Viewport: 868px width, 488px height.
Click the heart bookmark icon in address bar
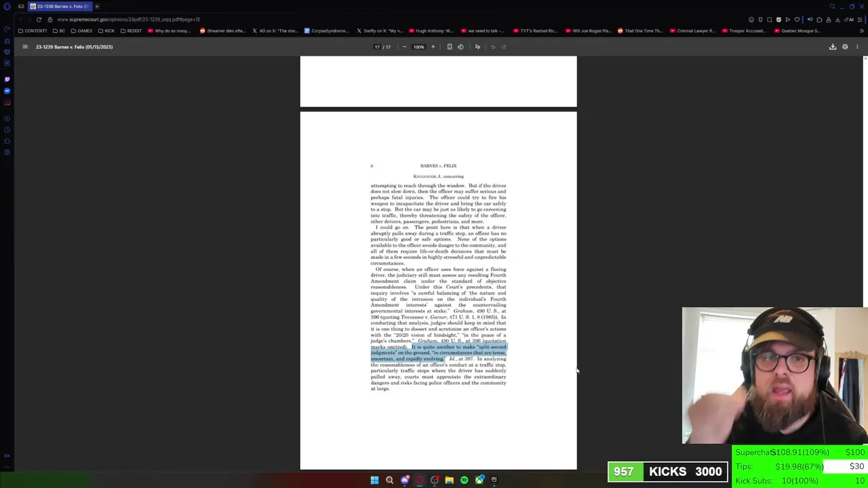tap(797, 20)
